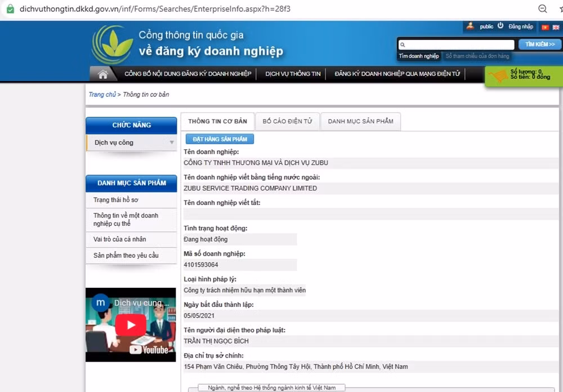Screen dimensions: 563x392
Task: View site info via the padlock icon
Action: click(x=10, y=9)
